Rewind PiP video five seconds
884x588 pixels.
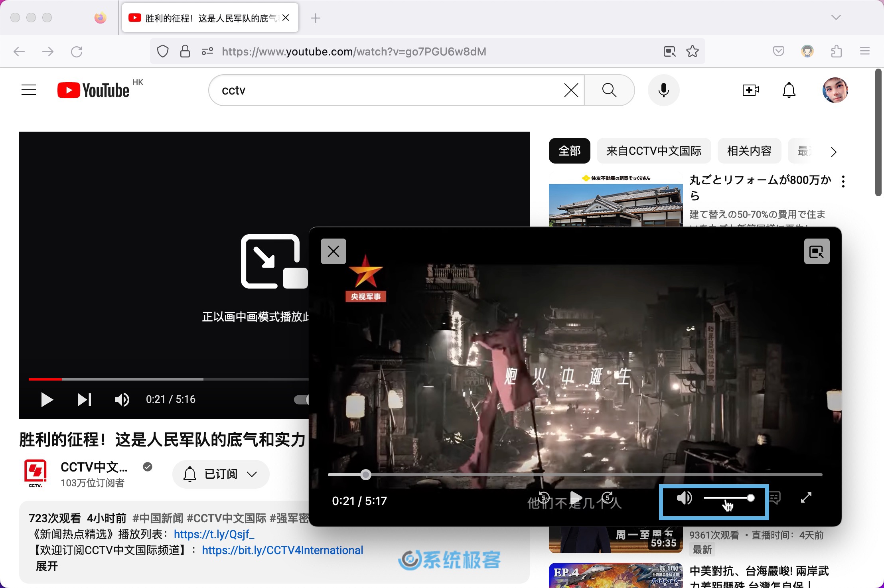(x=544, y=498)
